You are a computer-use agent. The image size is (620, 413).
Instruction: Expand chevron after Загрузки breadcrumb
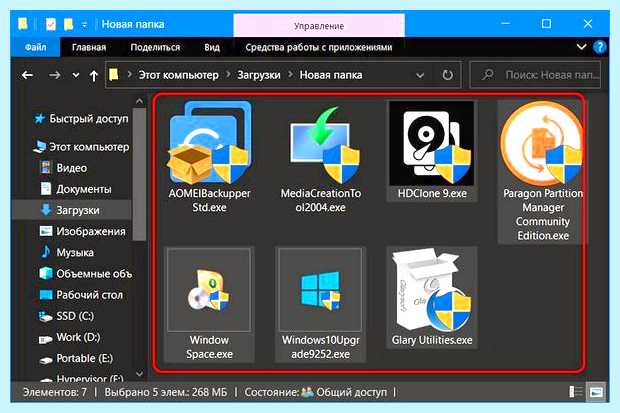point(290,74)
